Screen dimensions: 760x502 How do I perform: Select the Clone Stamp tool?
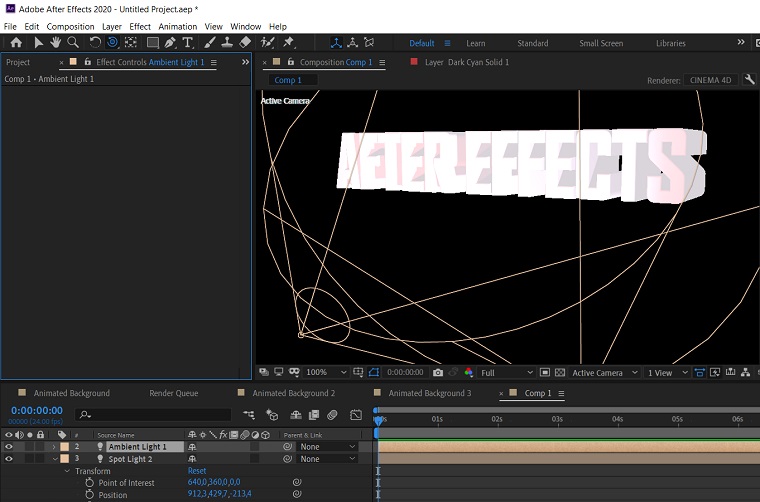(x=227, y=43)
